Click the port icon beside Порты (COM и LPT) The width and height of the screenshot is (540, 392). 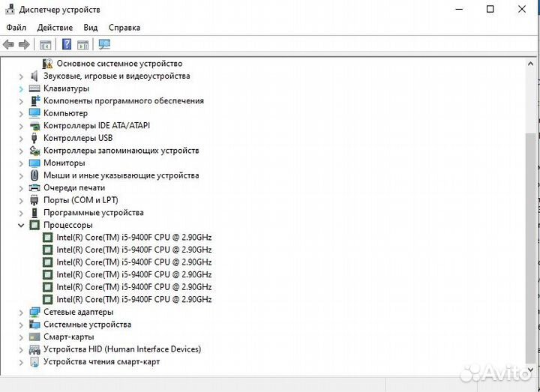coord(34,200)
